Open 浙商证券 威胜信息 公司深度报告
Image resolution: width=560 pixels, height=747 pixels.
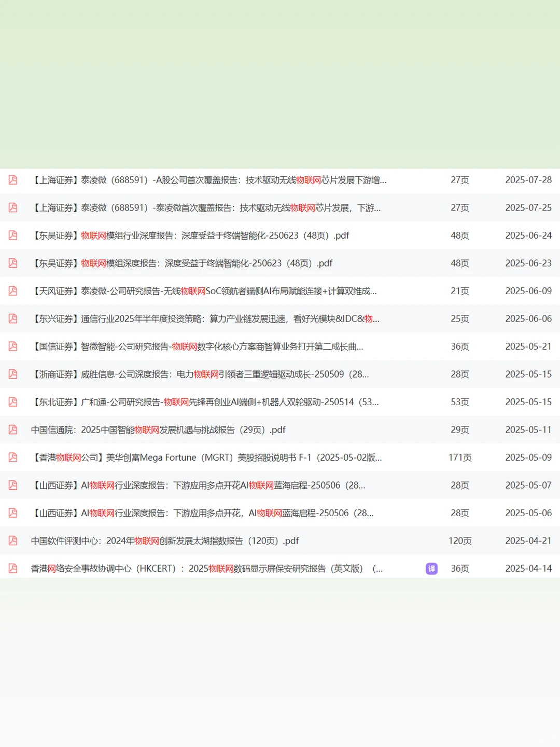(200, 374)
